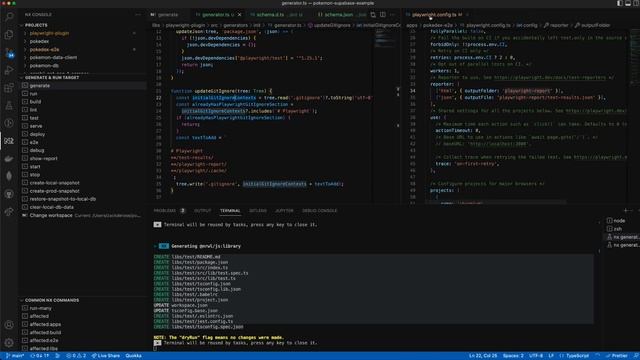
Task: Select affected:apps command
Action: coord(45,324)
